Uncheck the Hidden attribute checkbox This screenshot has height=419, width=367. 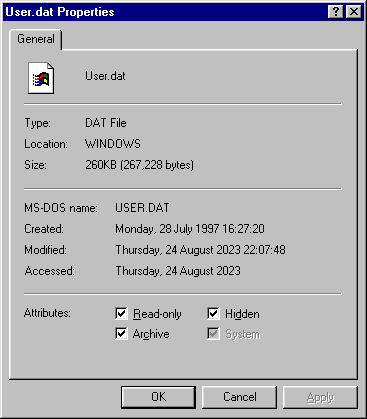(x=213, y=313)
